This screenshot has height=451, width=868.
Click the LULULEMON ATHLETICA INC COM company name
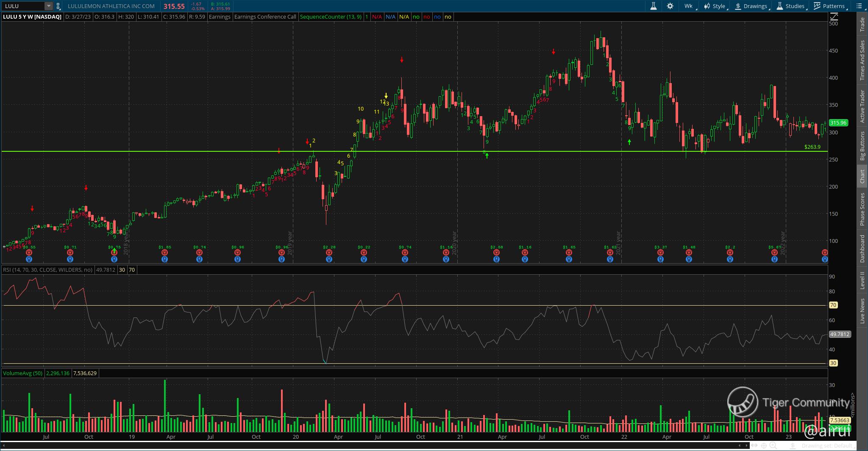pyautogui.click(x=111, y=6)
